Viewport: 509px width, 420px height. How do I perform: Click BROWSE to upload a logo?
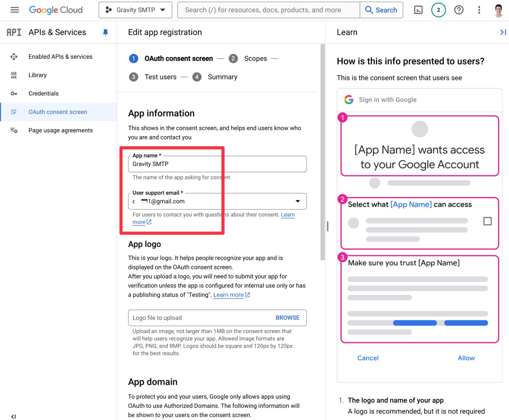[x=287, y=318]
